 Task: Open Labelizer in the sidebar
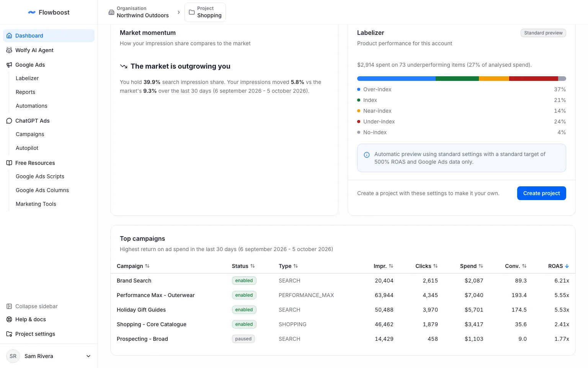pos(27,78)
